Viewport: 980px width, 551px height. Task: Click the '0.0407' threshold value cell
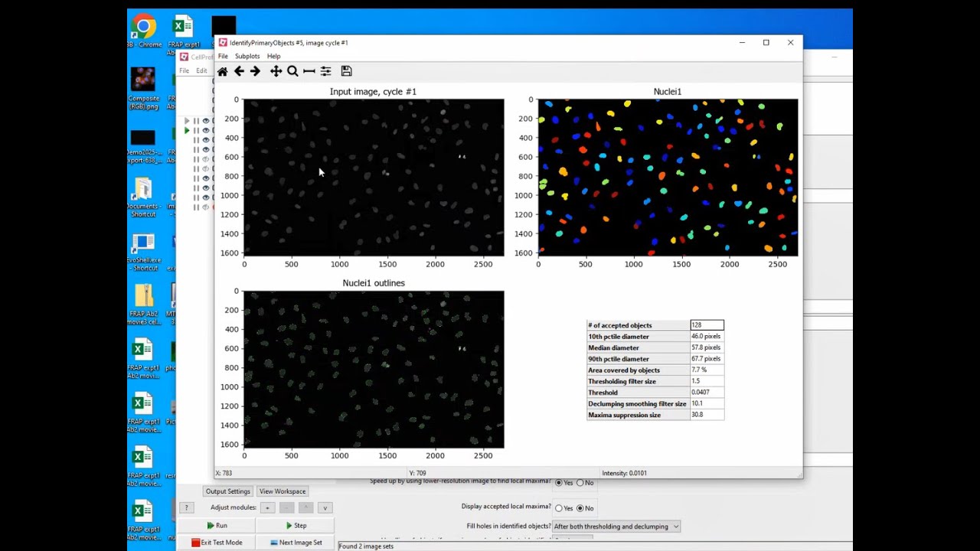[707, 393]
